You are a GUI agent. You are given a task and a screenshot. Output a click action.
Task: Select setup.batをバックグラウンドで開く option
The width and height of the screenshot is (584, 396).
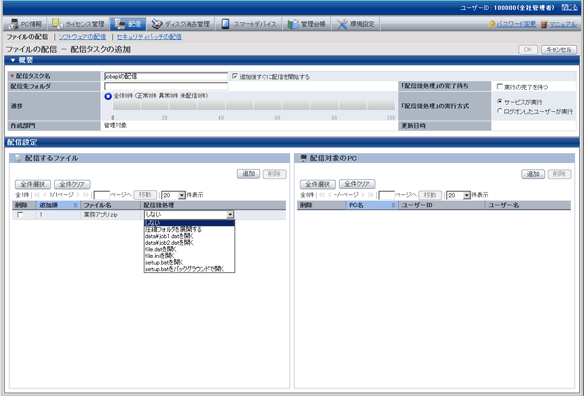[189, 269]
